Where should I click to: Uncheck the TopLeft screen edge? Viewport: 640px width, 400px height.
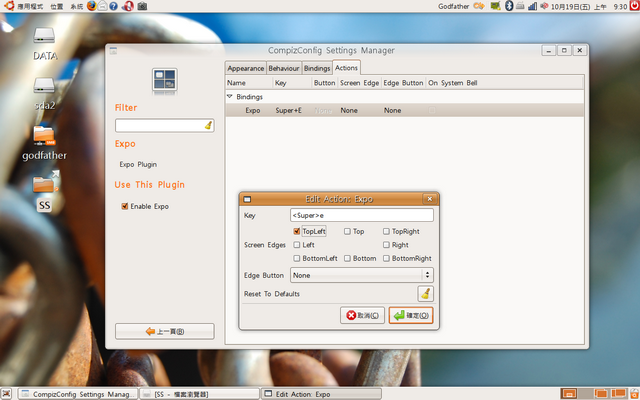tap(297, 231)
